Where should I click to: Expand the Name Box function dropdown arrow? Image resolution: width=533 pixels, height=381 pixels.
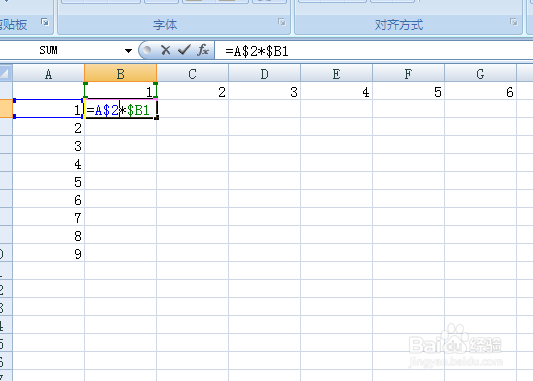(x=128, y=51)
